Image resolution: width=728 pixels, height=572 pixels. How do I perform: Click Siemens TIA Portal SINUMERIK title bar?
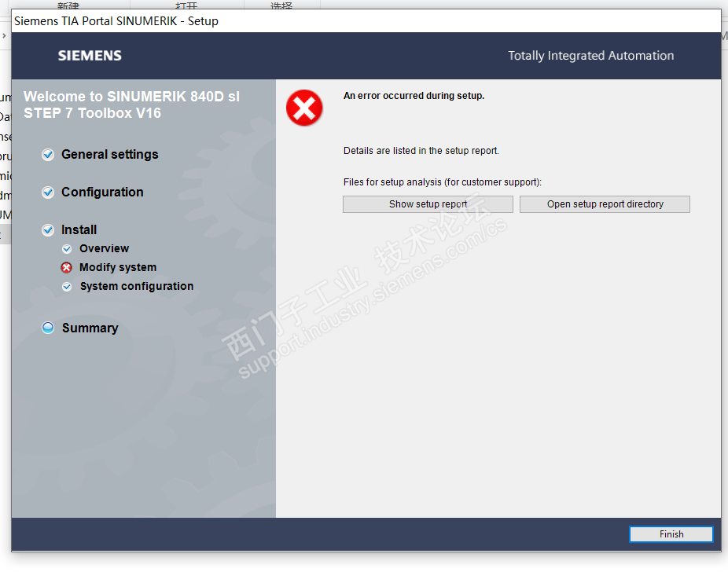pyautogui.click(x=366, y=21)
